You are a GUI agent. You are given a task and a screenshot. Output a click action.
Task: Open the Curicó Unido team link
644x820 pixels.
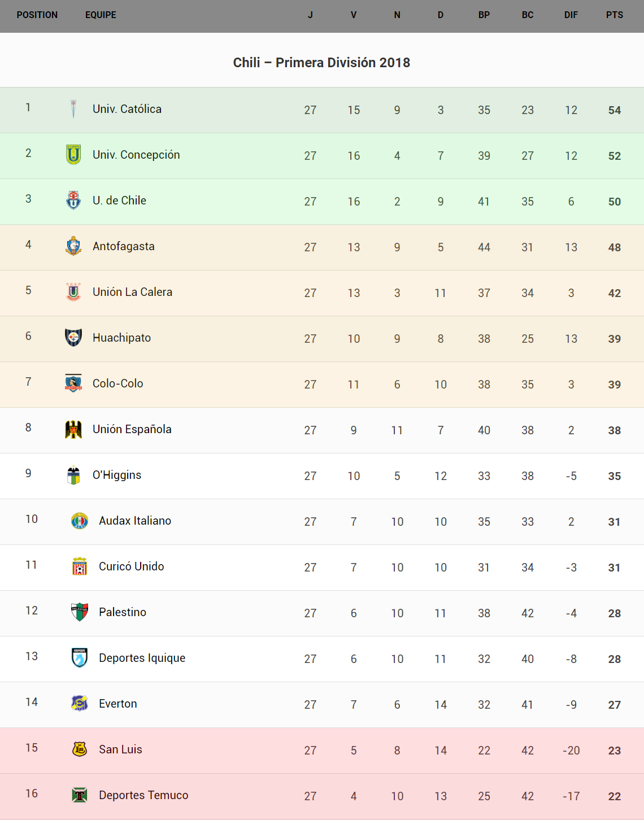(132, 566)
